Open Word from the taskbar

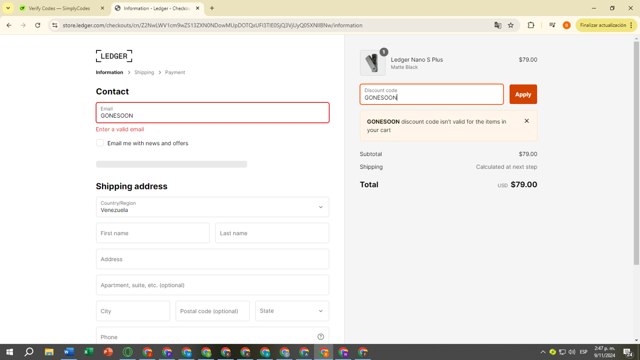69,352
